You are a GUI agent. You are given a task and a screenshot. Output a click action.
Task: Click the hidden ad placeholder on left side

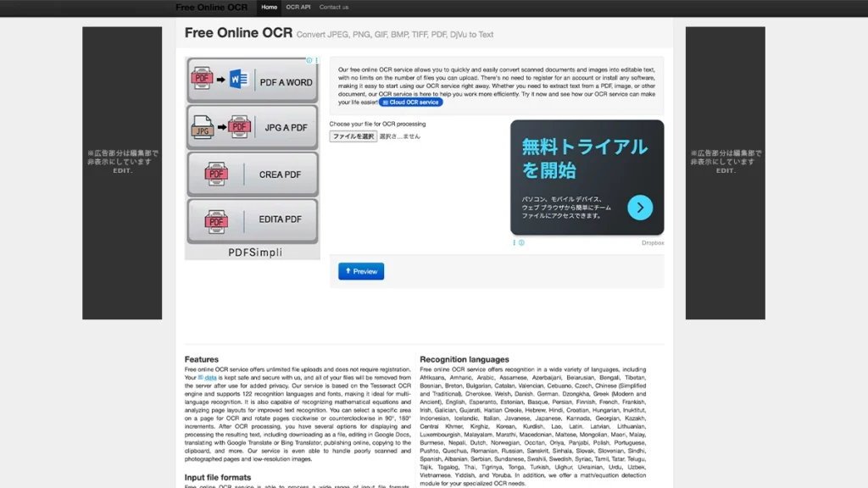point(122,173)
